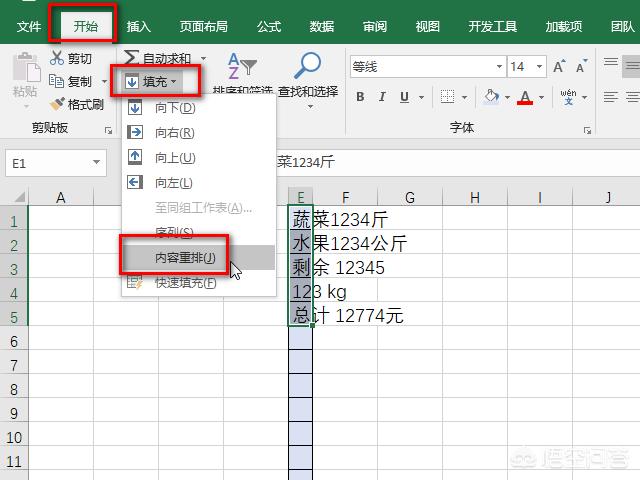Open the 页面布局 ribbon tab
This screenshot has height=480, width=640.
click(203, 27)
